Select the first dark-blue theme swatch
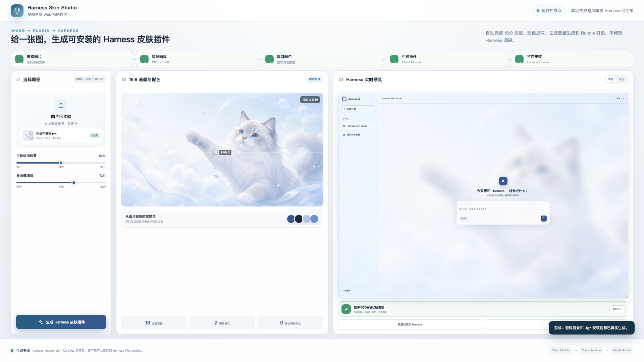644x362 pixels. pyautogui.click(x=291, y=219)
